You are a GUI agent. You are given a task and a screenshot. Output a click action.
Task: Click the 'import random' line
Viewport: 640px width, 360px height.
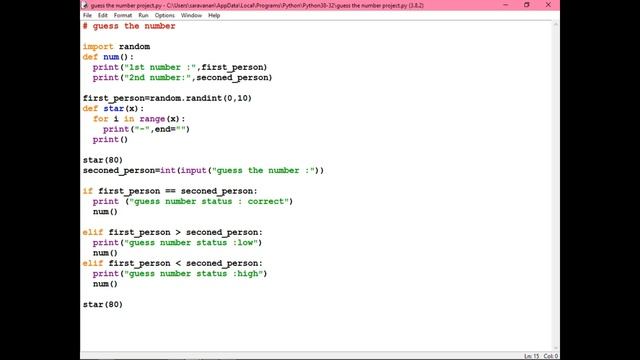116,47
